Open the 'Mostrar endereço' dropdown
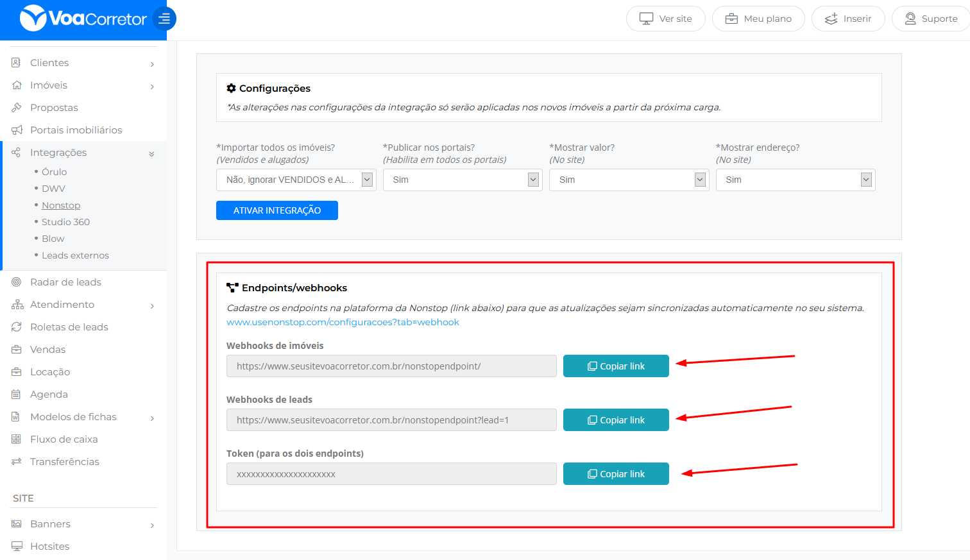Viewport: 970px width, 560px height. pos(795,180)
